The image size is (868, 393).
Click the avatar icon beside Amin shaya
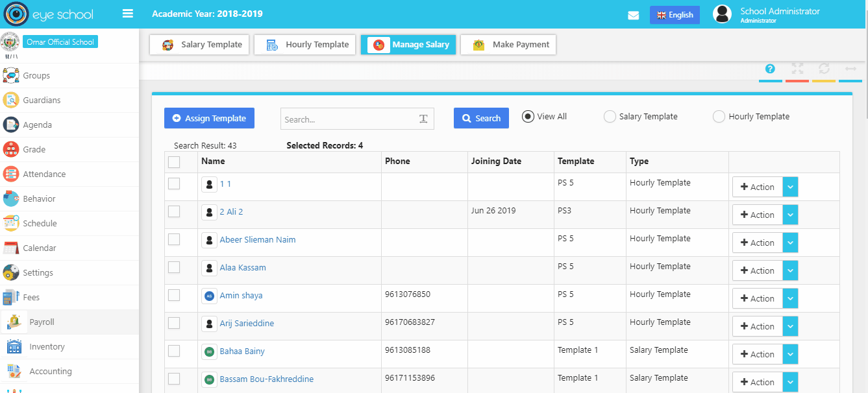click(x=208, y=296)
